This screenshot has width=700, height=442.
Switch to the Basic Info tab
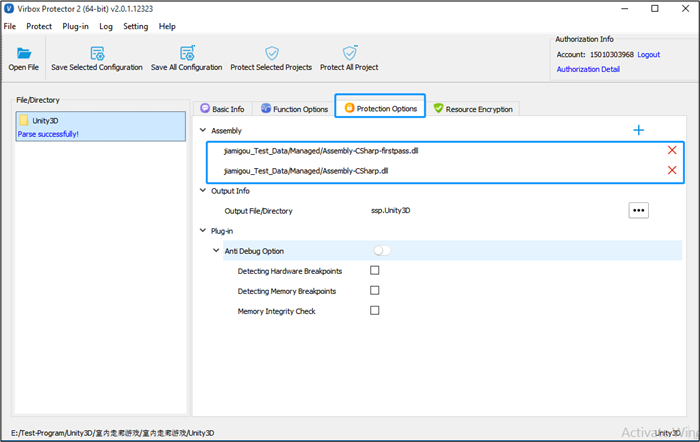point(223,109)
